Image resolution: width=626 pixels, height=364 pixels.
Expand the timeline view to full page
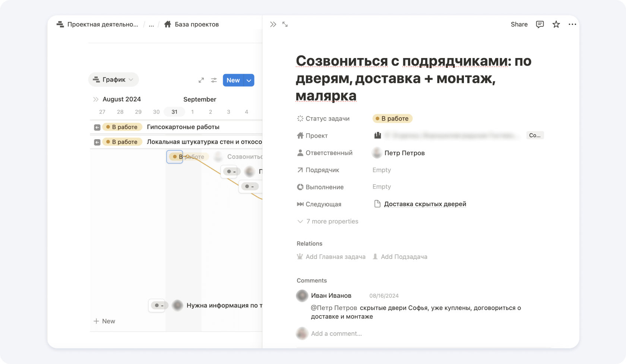[x=201, y=80]
